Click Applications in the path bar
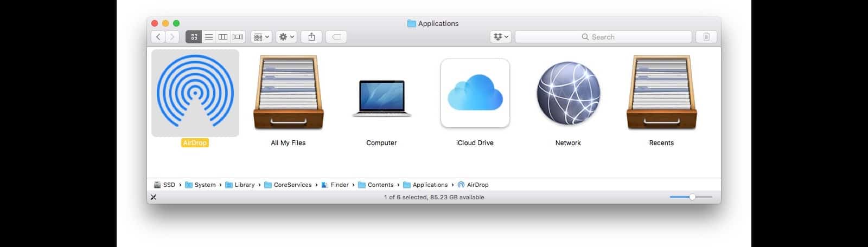This screenshot has height=247, width=868. 425,185
